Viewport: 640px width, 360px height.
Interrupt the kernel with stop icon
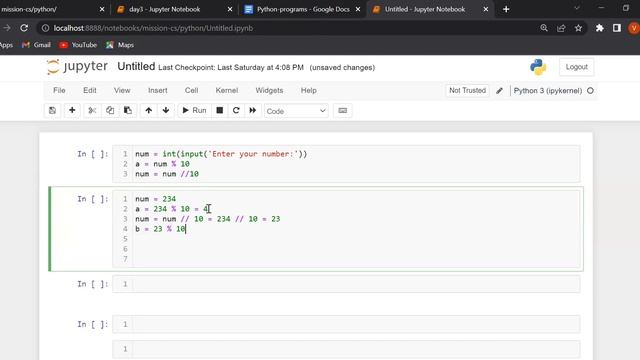[x=220, y=111]
